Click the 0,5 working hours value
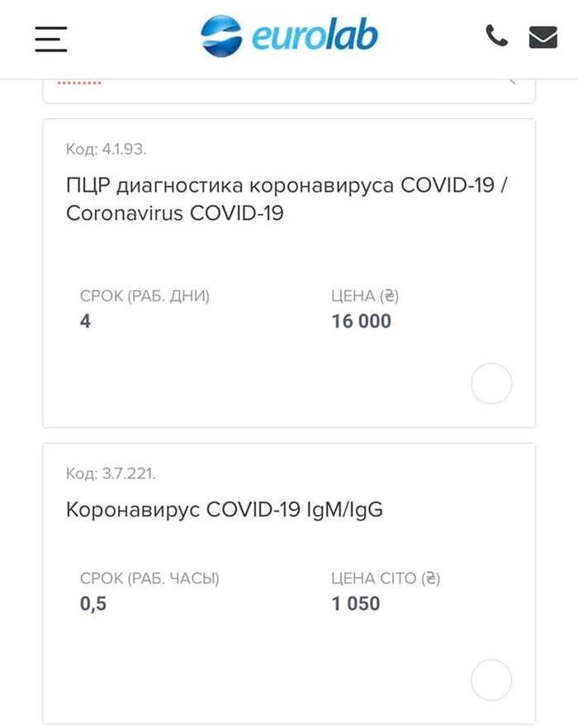This screenshot has height=728, width=578. click(x=93, y=604)
